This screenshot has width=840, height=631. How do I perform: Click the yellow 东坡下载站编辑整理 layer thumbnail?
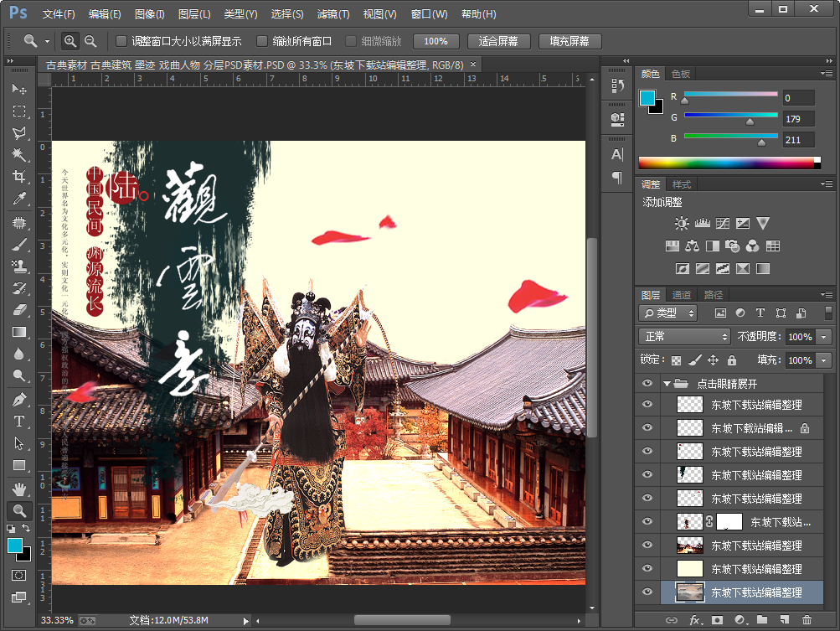point(690,568)
